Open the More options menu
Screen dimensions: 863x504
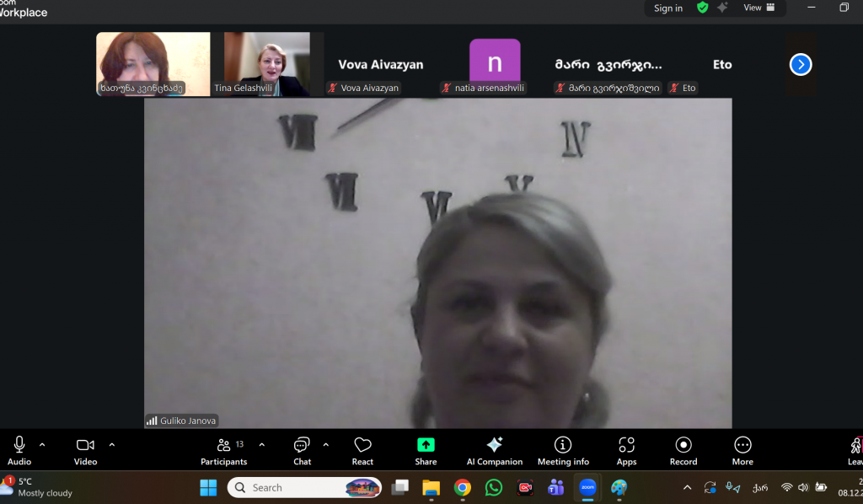tap(742, 450)
